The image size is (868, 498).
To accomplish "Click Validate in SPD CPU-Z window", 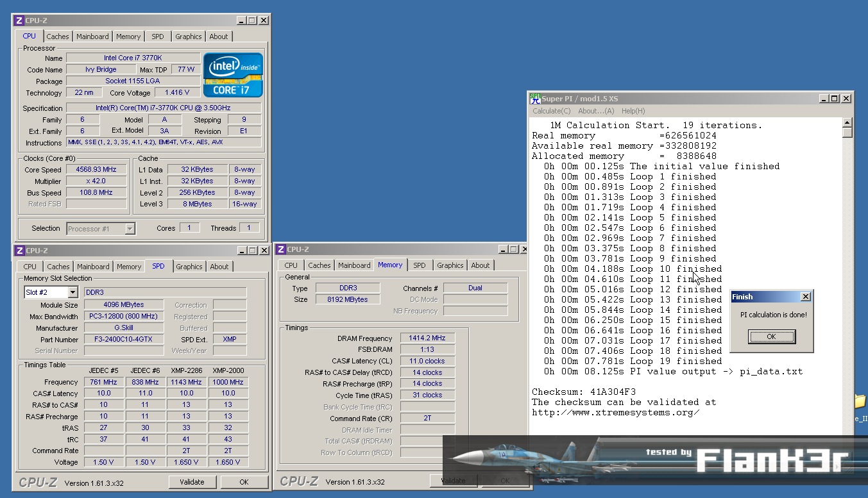I will 192,482.
